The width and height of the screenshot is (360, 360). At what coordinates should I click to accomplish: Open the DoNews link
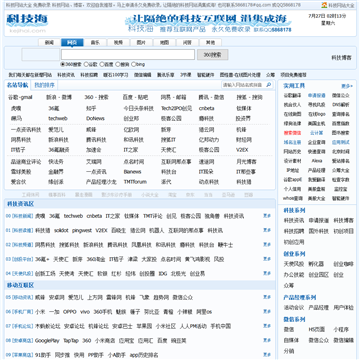coord(95,118)
